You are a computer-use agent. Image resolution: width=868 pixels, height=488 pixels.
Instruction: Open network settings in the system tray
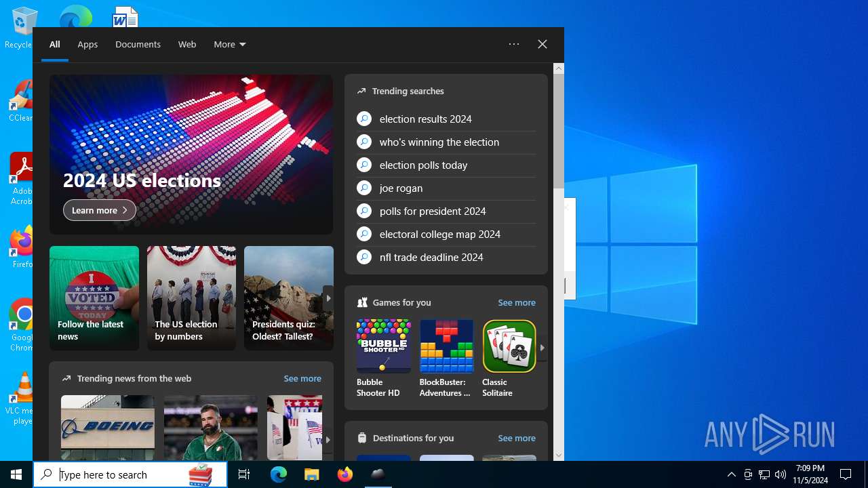coord(764,474)
